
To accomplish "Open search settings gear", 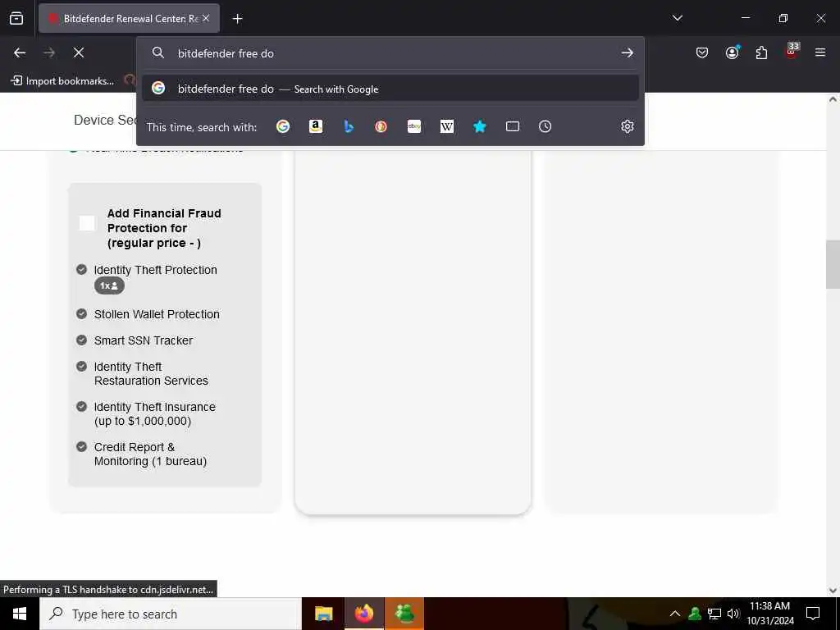I will pyautogui.click(x=627, y=126).
